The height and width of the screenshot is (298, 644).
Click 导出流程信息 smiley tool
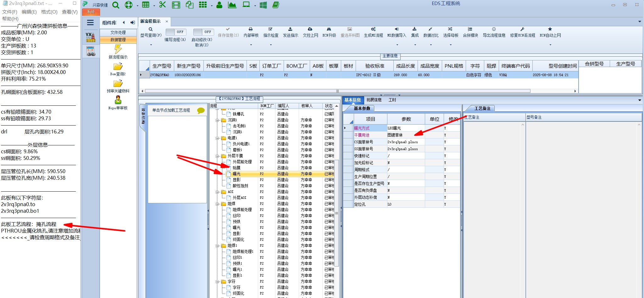[x=494, y=32]
